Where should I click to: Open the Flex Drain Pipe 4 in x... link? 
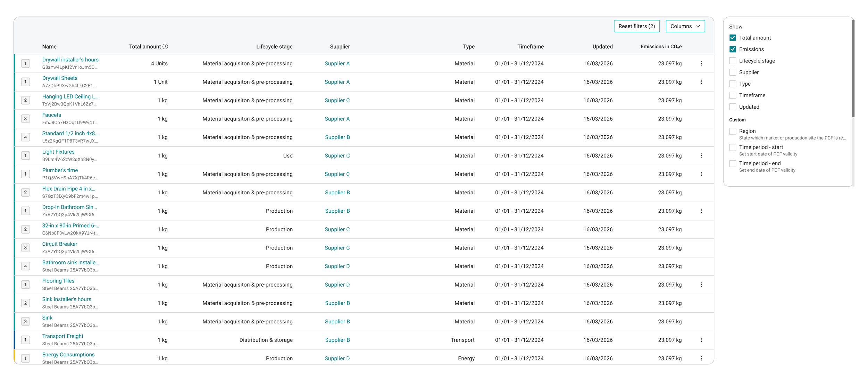[69, 189]
